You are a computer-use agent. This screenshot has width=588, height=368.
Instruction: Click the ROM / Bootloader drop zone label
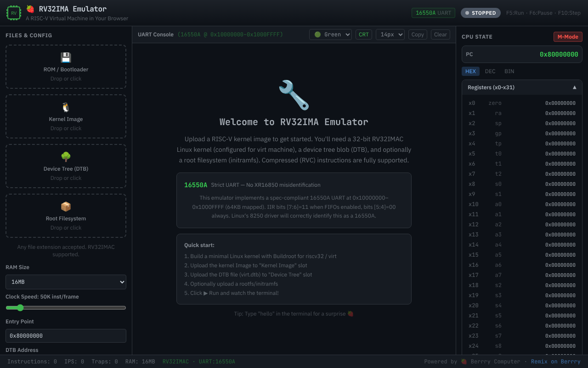pyautogui.click(x=66, y=69)
